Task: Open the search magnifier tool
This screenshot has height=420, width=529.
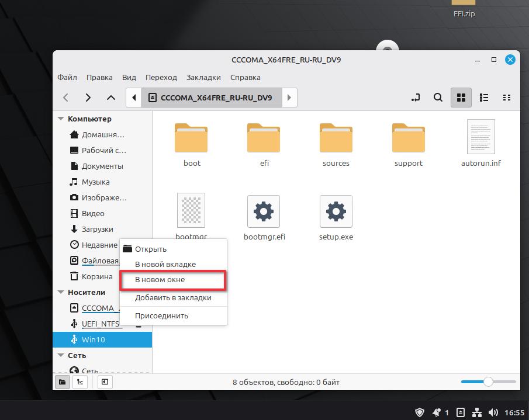Action: pos(438,98)
